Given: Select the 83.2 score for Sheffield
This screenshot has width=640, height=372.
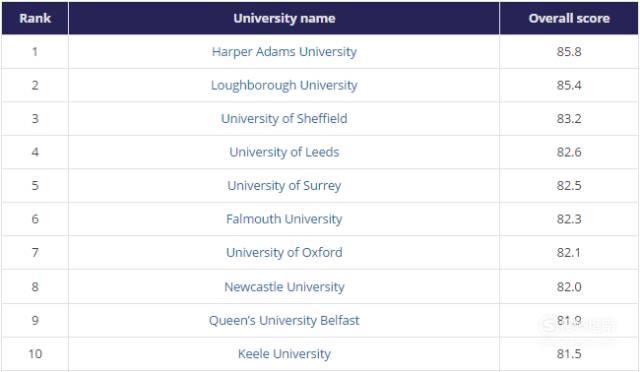Looking at the screenshot, I should (x=569, y=118).
